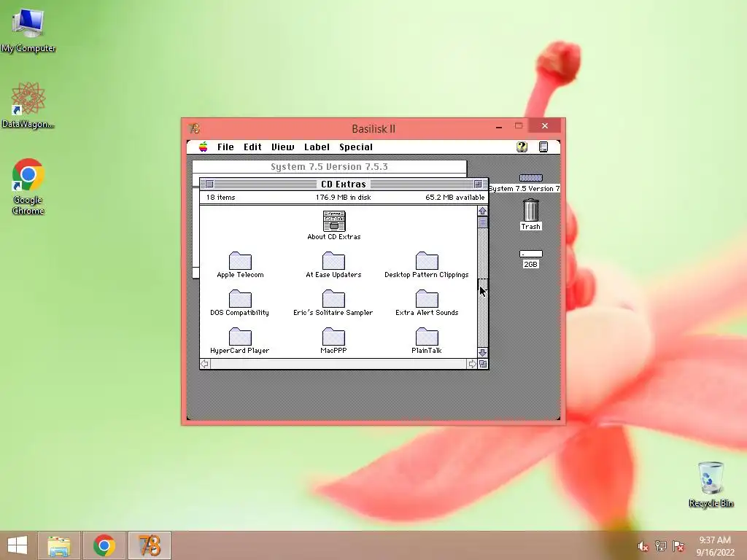Screen dimensions: 747x560
Task: Open the Google Chrome desktop shortcut
Action: [x=28, y=186]
